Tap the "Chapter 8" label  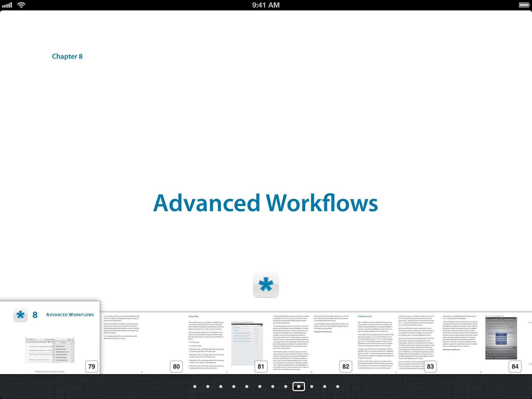pyautogui.click(x=67, y=56)
